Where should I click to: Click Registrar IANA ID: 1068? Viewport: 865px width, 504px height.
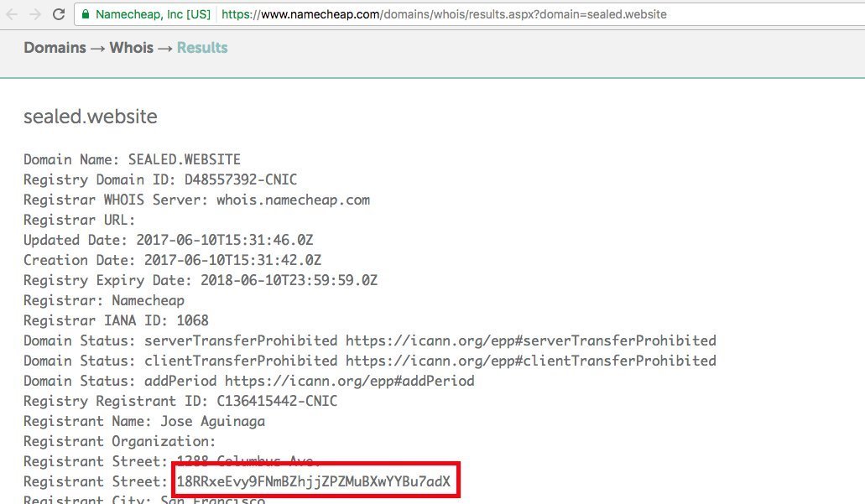click(116, 320)
